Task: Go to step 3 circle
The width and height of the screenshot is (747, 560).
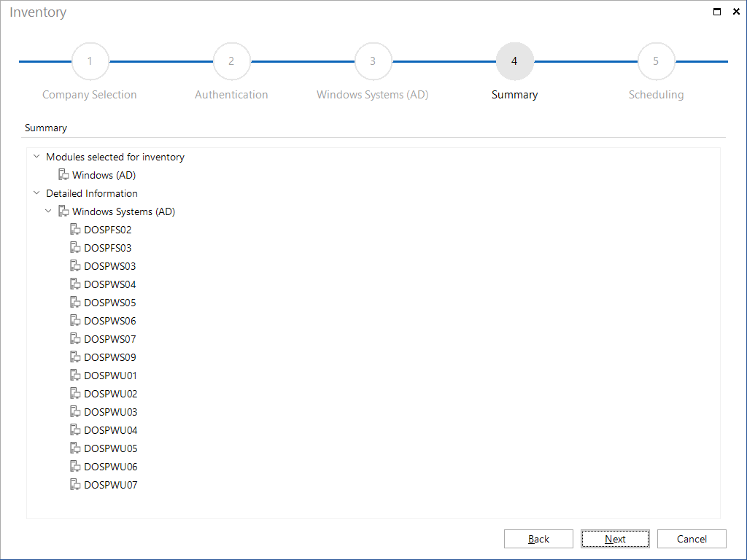Action: coord(373,61)
